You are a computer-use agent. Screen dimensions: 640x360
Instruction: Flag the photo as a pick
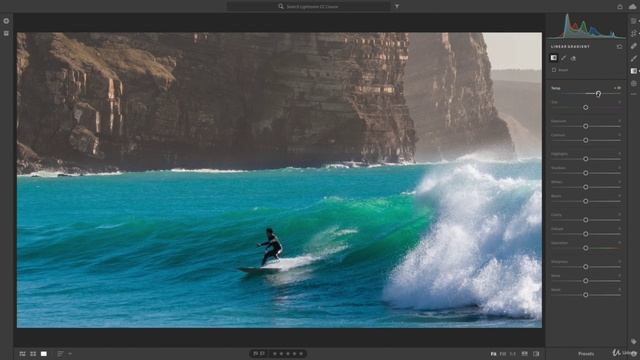(x=256, y=353)
